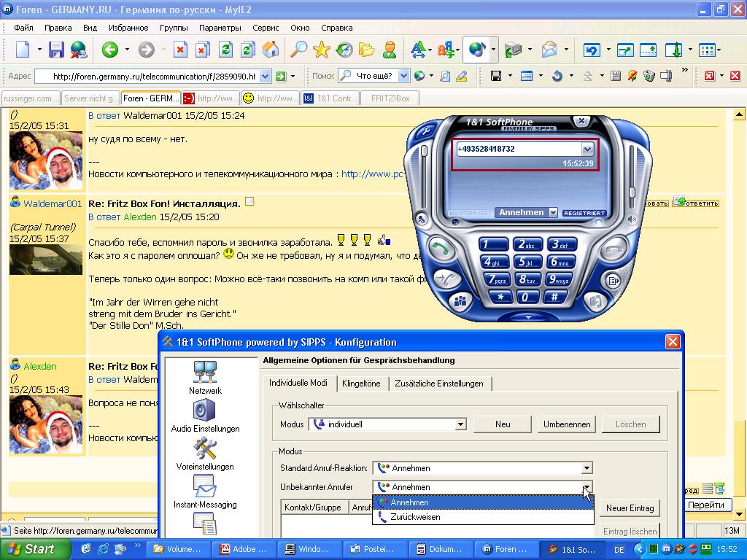
Task: Choose Annehmen in open dropdown list
Action: (483, 502)
